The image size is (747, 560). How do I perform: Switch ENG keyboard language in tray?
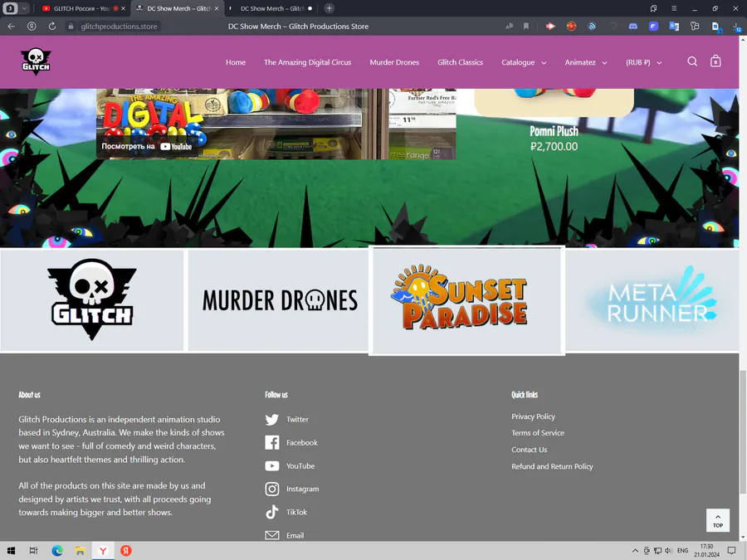pyautogui.click(x=683, y=551)
